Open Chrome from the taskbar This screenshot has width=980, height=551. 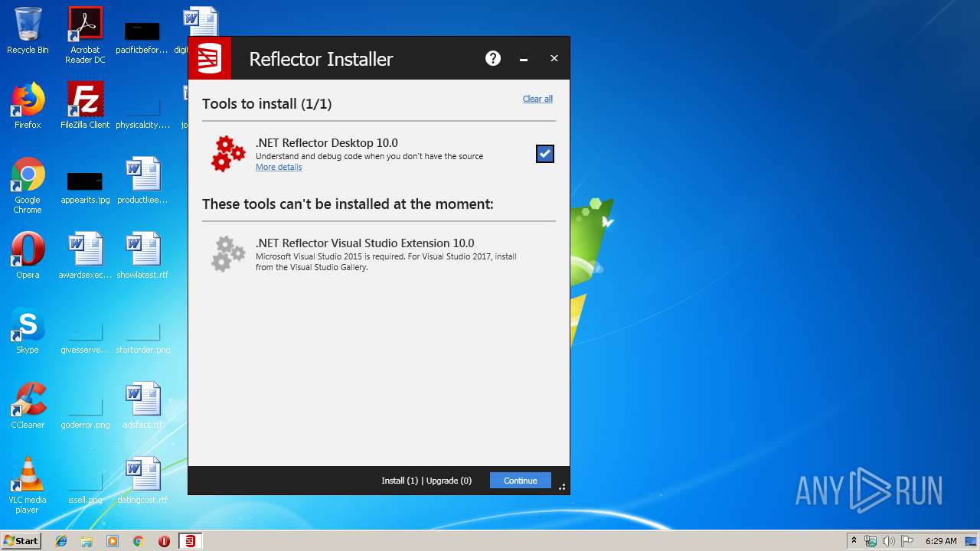click(x=139, y=541)
